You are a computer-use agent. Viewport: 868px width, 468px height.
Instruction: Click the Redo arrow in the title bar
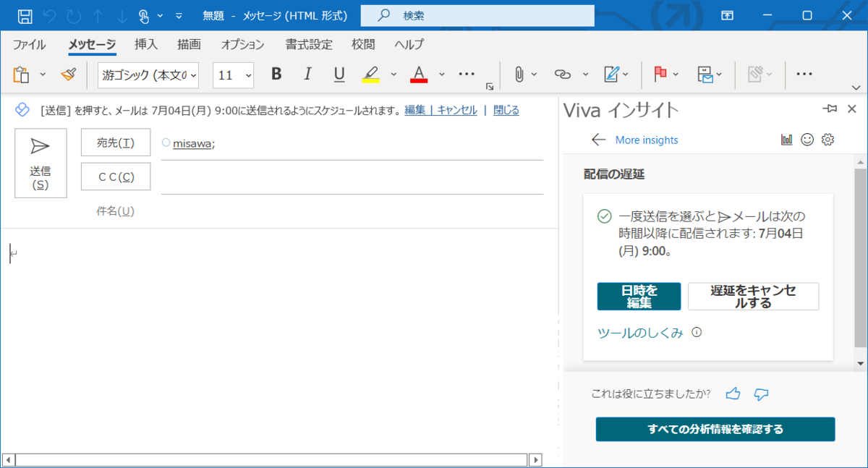[x=73, y=15]
